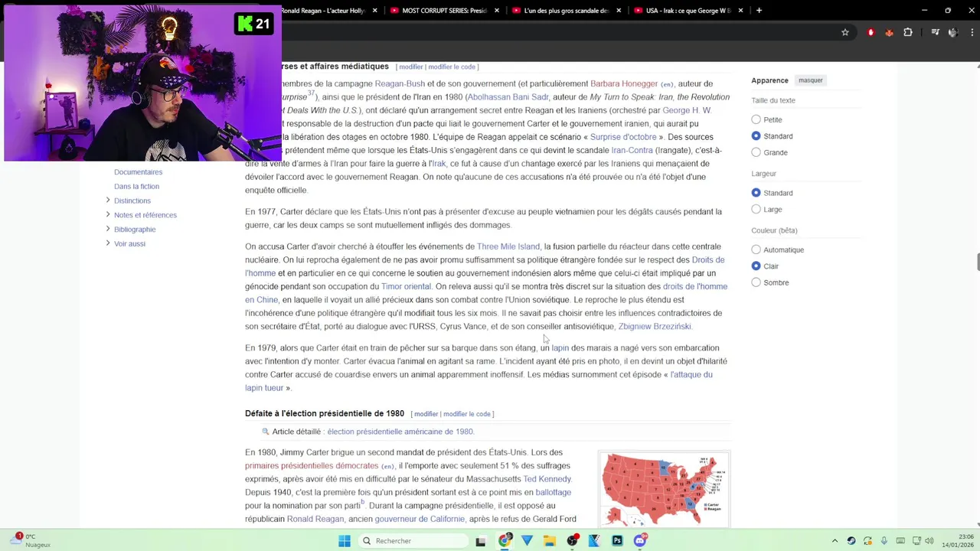
Task: Go to Dans la fiction in sidebar
Action: 136,186
